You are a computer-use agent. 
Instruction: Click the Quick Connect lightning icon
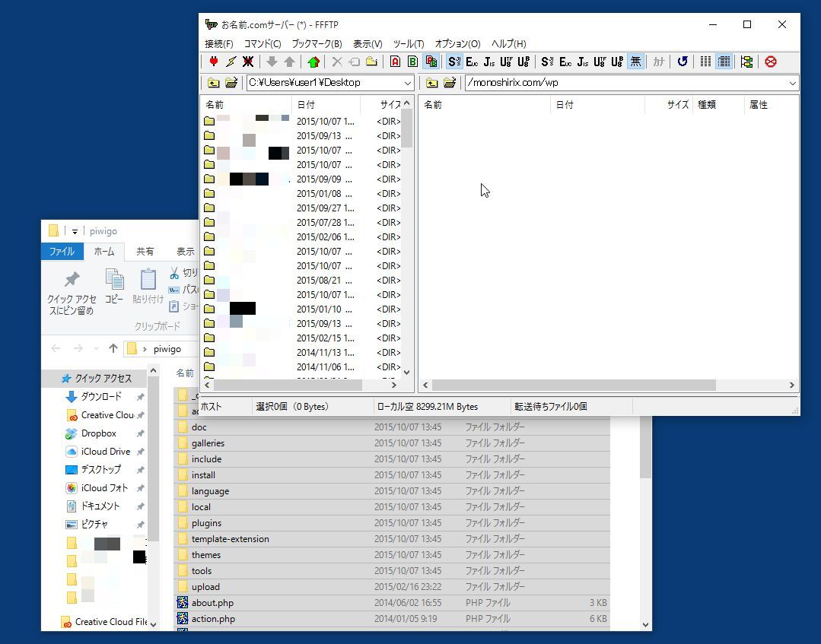pyautogui.click(x=231, y=62)
